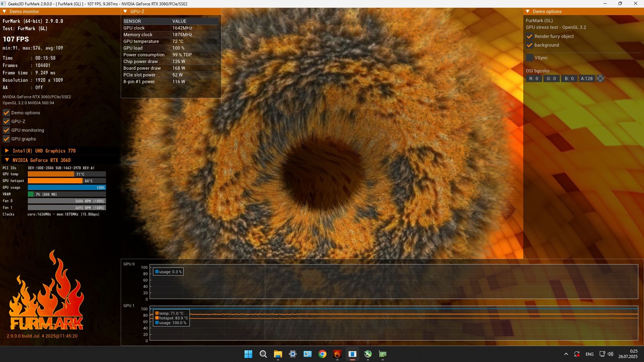The width and height of the screenshot is (644, 362).
Task: Click the fan 0 2604 RPM bar
Action: click(67, 201)
